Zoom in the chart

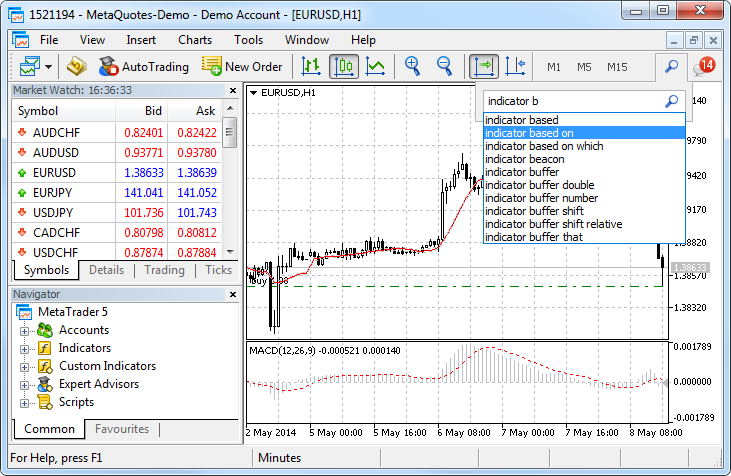(413, 67)
